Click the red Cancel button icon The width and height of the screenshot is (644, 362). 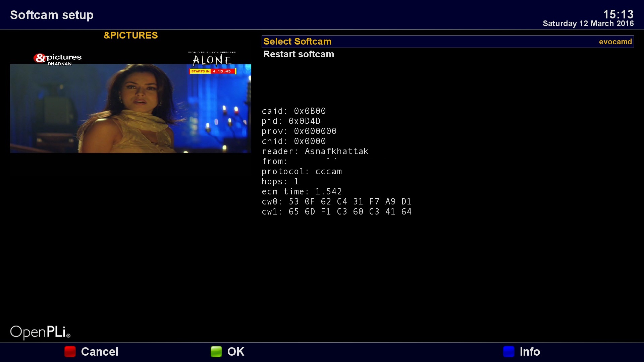coord(70,352)
